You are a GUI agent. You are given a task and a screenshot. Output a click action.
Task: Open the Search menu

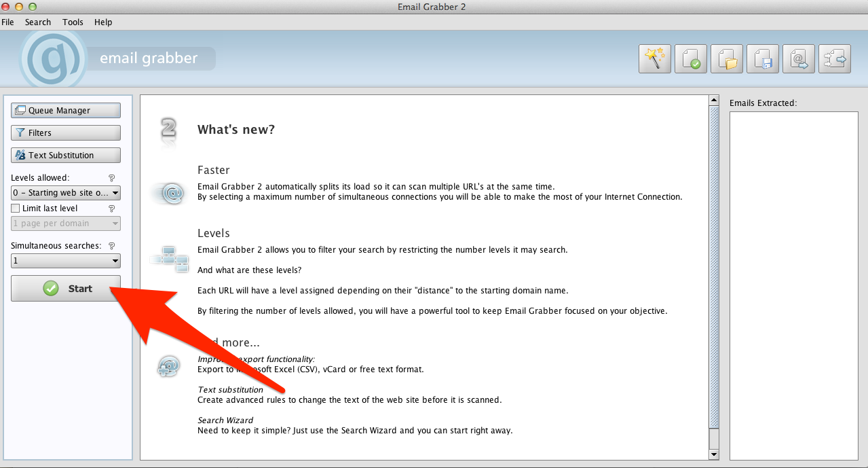pos(38,22)
